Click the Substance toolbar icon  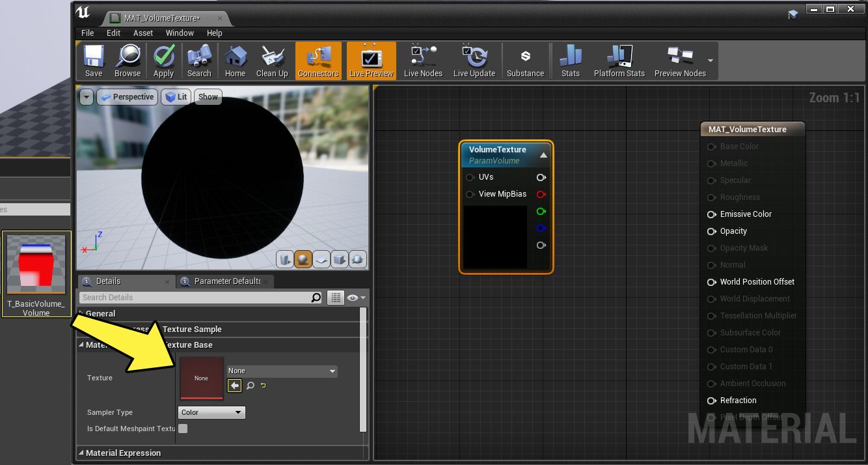[525, 61]
